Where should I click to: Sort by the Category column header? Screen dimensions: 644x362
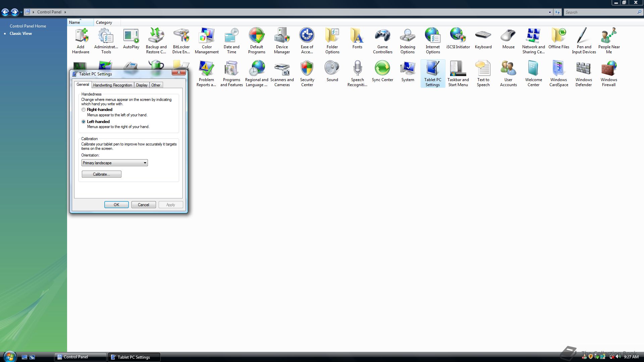pyautogui.click(x=107, y=22)
